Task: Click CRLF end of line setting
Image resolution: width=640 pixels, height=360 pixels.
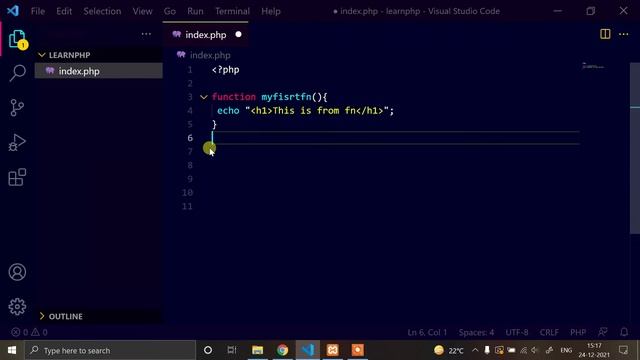Action: 549,332
